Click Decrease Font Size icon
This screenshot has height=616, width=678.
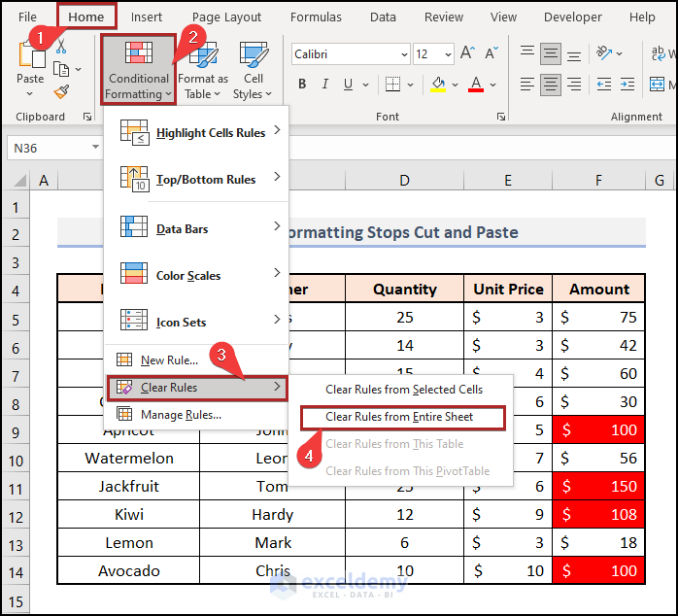click(x=492, y=53)
